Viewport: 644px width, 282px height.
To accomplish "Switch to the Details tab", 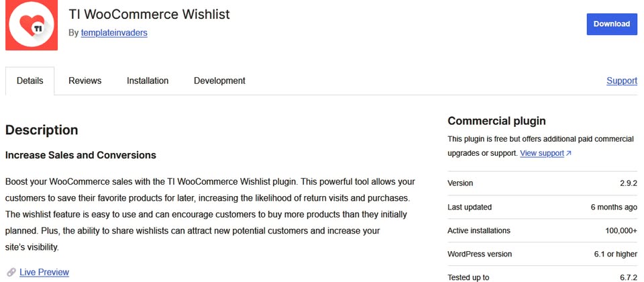I will (30, 81).
